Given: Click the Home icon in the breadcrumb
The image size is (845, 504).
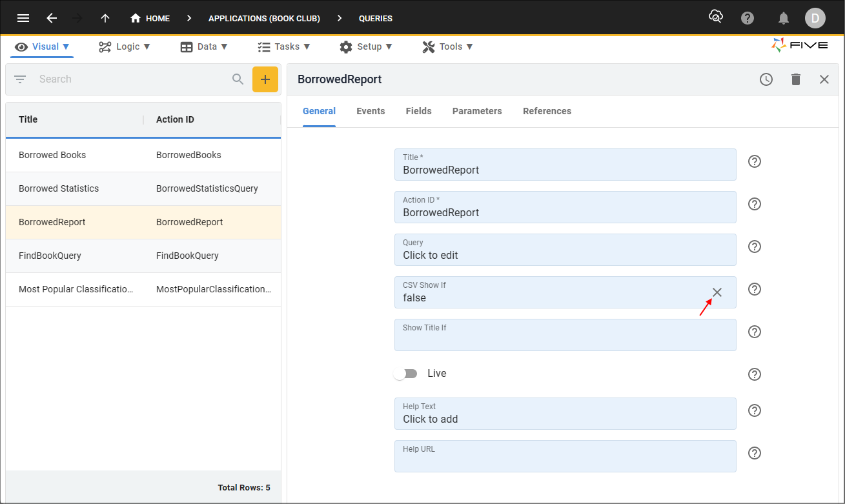Looking at the screenshot, I should [136, 18].
